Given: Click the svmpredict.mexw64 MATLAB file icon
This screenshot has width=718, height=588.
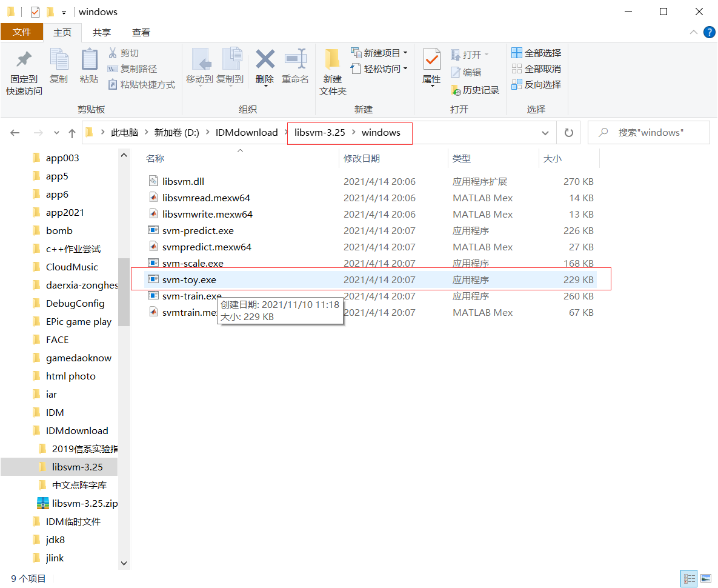Looking at the screenshot, I should click(x=153, y=246).
